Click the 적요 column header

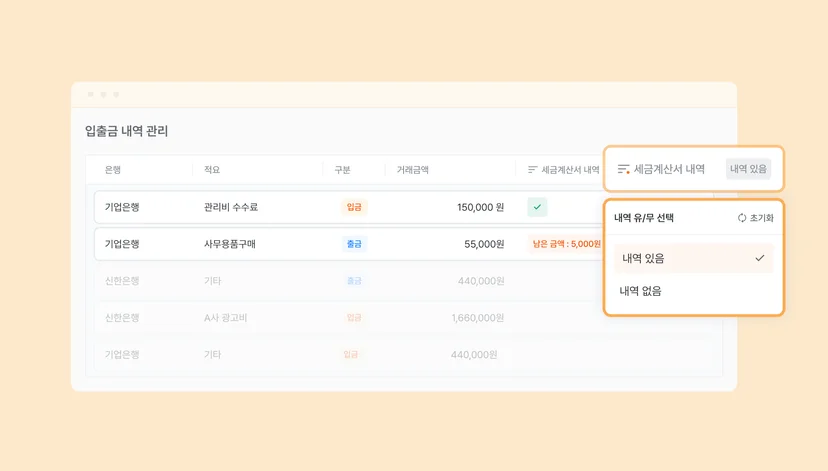pos(212,169)
